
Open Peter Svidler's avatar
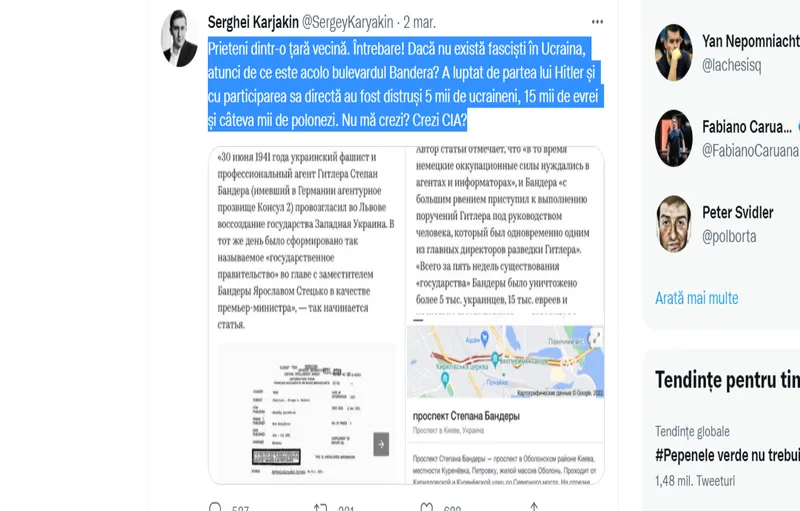point(673,224)
